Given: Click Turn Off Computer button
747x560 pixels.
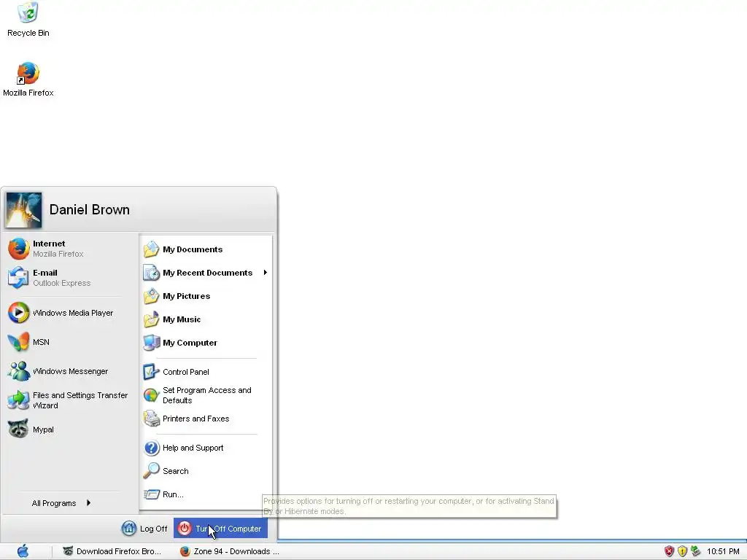Looking at the screenshot, I should tap(220, 528).
